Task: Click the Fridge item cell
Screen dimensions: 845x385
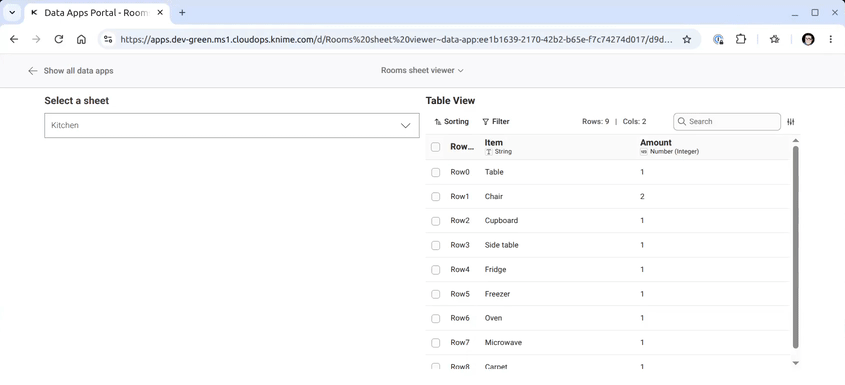Action: [495, 270]
